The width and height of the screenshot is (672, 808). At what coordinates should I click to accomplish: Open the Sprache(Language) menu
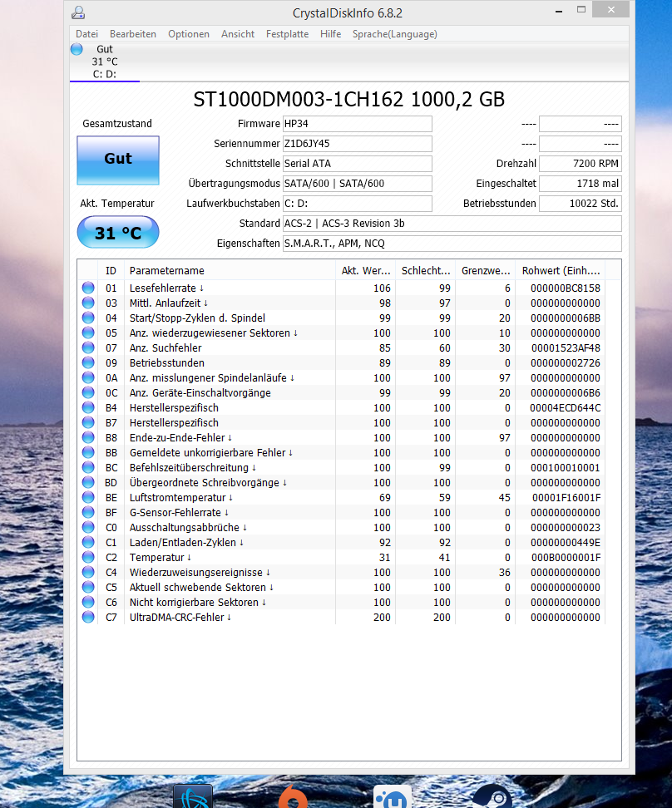click(394, 34)
